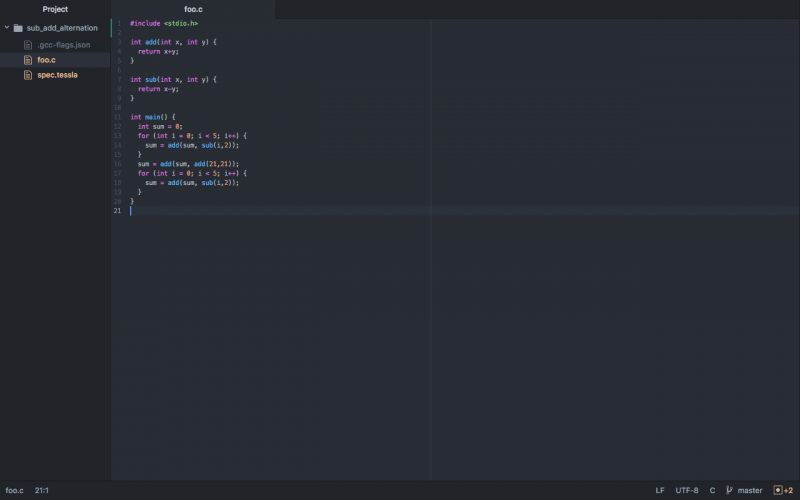800x500 pixels.
Task: Open spec.tessla from the project tree
Action: [57, 75]
